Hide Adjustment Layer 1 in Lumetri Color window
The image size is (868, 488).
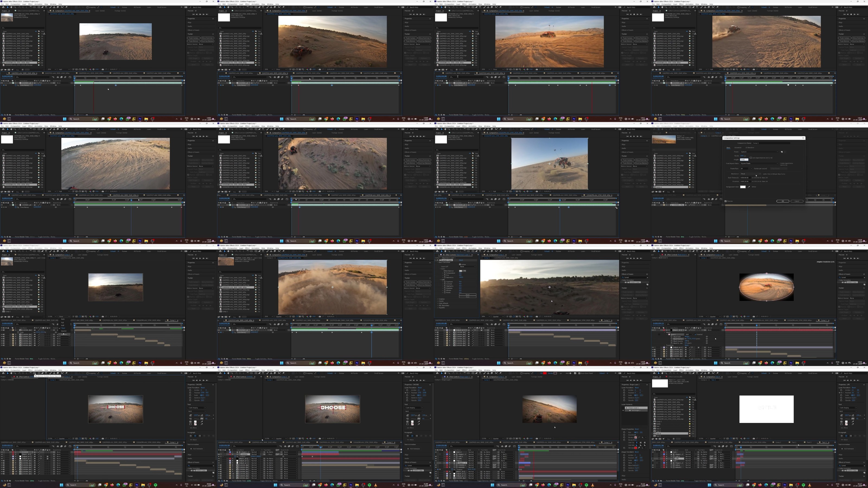click(436, 330)
